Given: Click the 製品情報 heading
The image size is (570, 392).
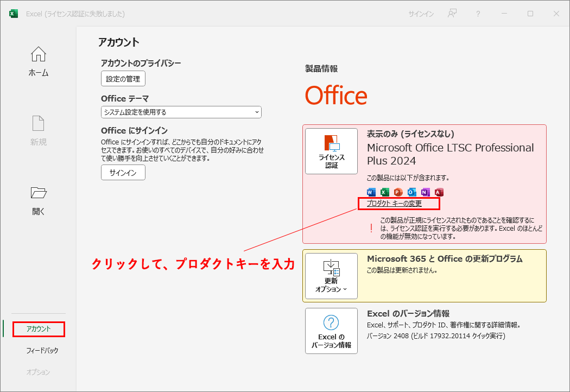Looking at the screenshot, I should [321, 69].
